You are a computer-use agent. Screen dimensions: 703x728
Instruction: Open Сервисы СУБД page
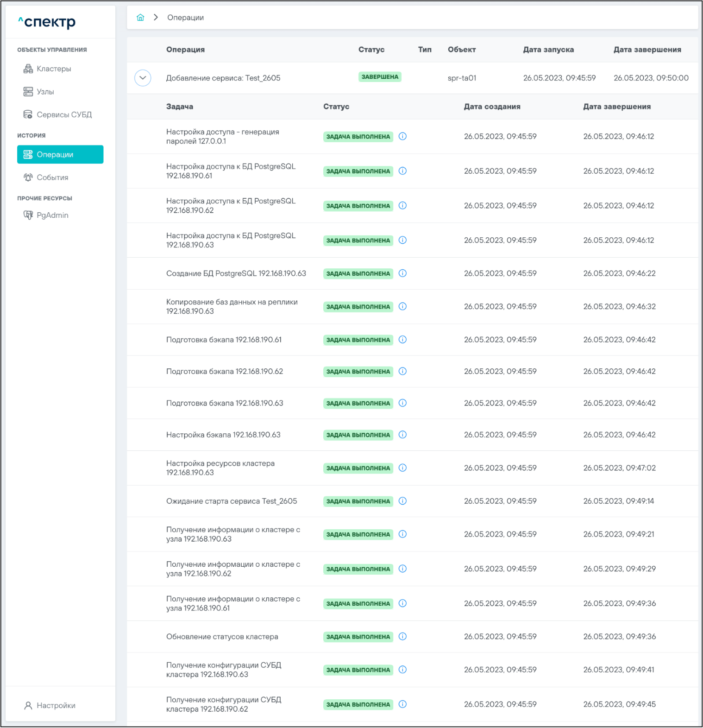click(x=64, y=114)
